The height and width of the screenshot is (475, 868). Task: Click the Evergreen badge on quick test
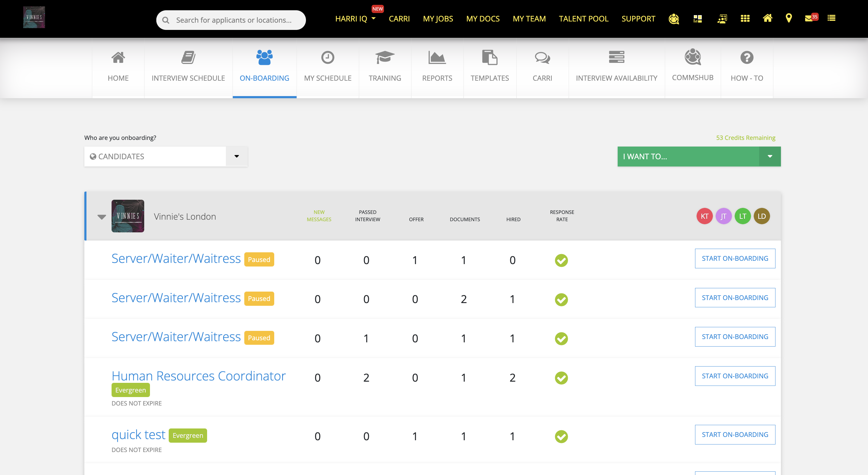(x=188, y=436)
